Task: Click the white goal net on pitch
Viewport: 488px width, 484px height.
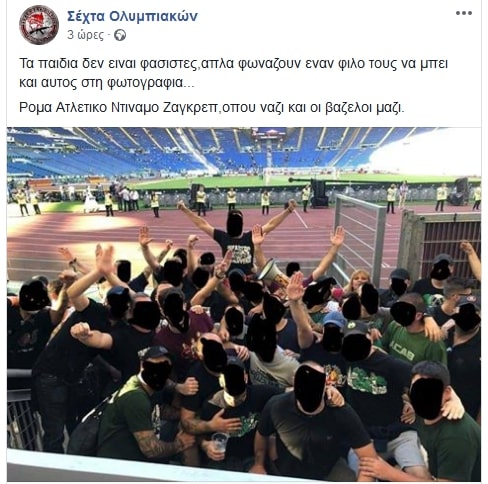Action: (x=299, y=174)
